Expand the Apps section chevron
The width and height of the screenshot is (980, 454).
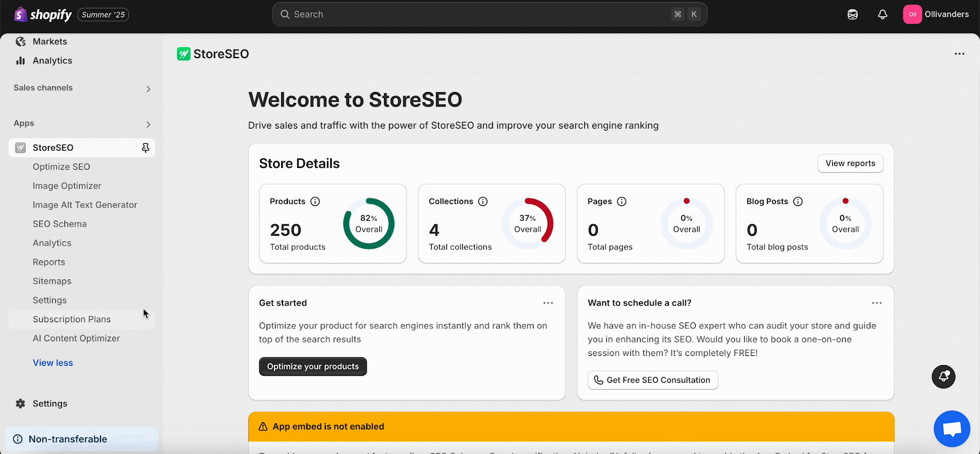(x=148, y=124)
